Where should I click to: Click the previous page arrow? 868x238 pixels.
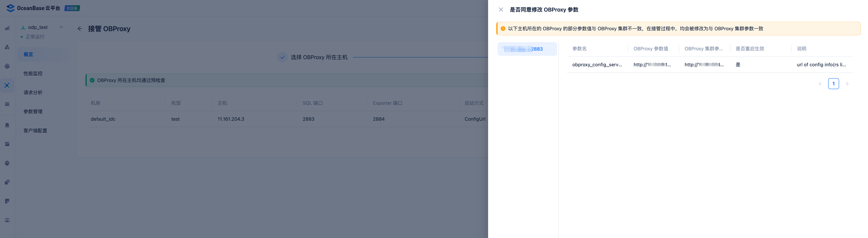(x=820, y=84)
